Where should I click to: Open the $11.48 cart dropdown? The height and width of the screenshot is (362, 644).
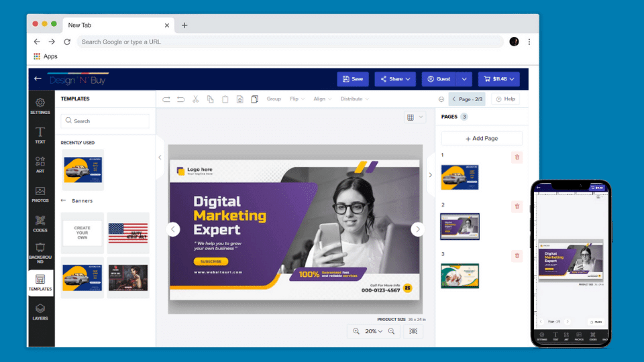point(498,79)
